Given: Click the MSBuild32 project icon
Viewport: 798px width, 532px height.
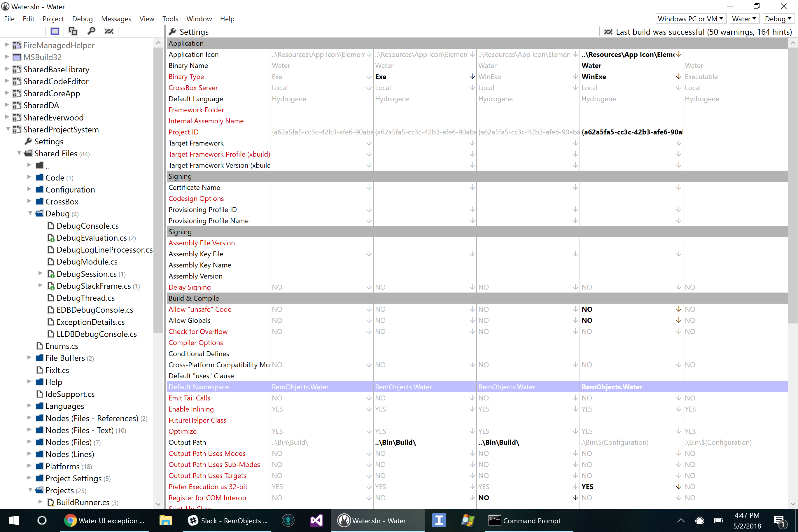Looking at the screenshot, I should click(x=17, y=57).
